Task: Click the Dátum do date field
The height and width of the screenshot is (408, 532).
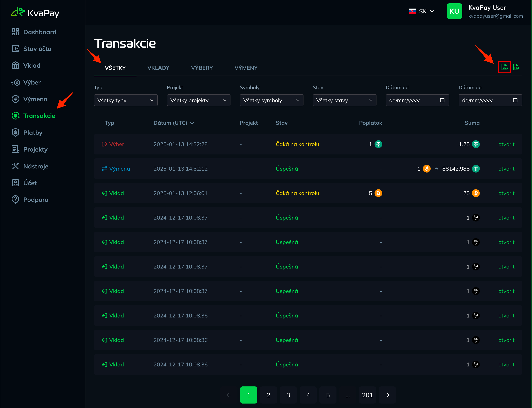Action: click(x=490, y=100)
